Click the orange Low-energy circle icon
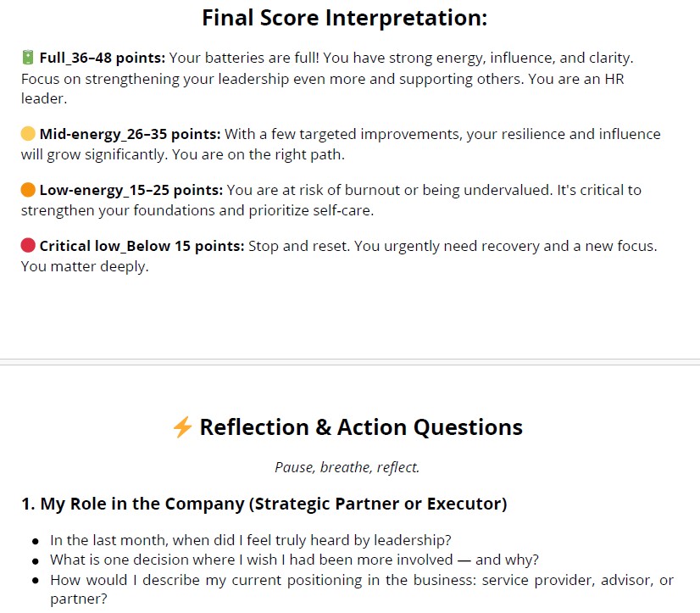 click(28, 190)
